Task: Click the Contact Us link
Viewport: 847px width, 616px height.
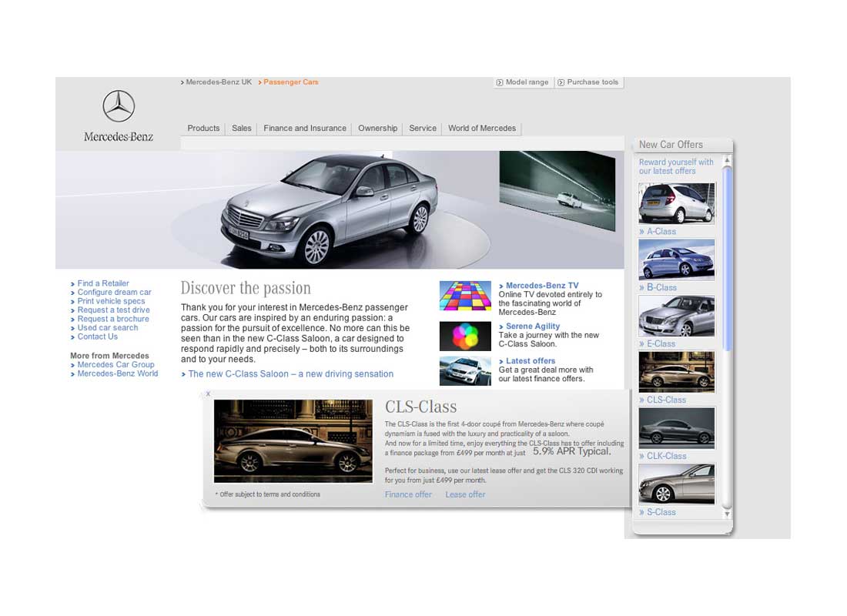Action: (97, 336)
